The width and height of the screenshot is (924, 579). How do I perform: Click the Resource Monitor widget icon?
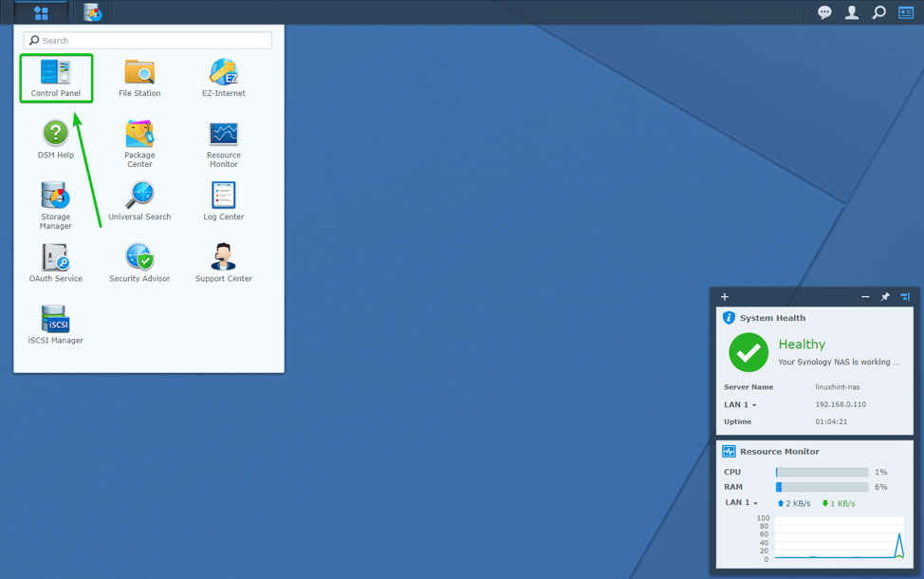point(729,452)
